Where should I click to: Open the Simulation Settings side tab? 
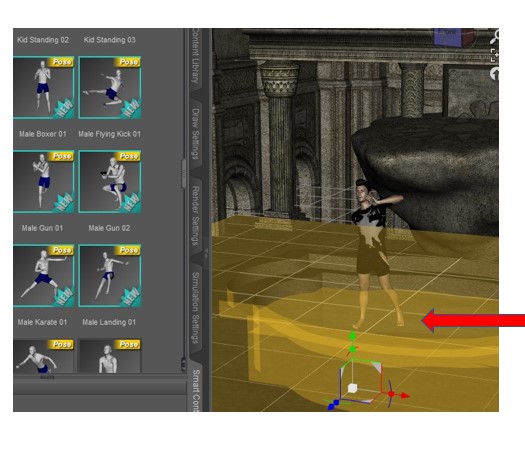point(196,307)
